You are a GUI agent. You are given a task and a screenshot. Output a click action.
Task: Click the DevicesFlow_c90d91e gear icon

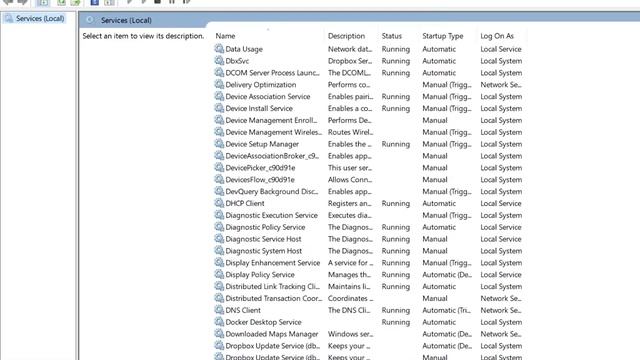tap(219, 179)
